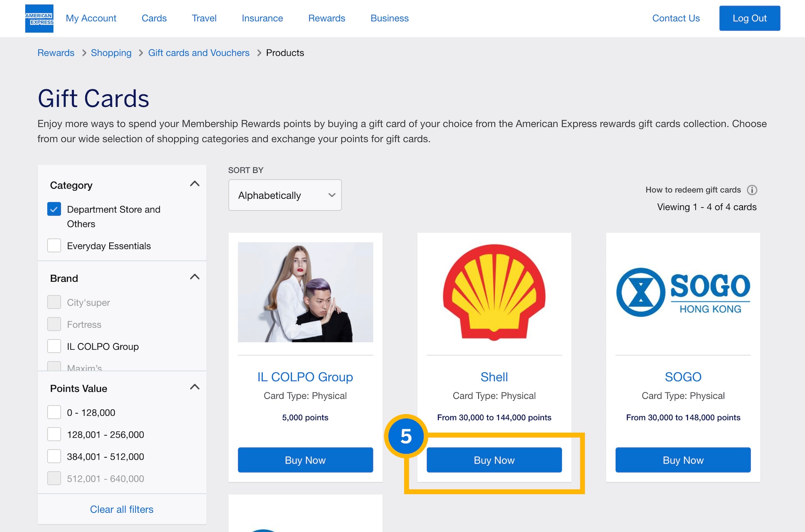The height and width of the screenshot is (532, 805).
Task: Click the Log Out button
Action: pos(749,18)
